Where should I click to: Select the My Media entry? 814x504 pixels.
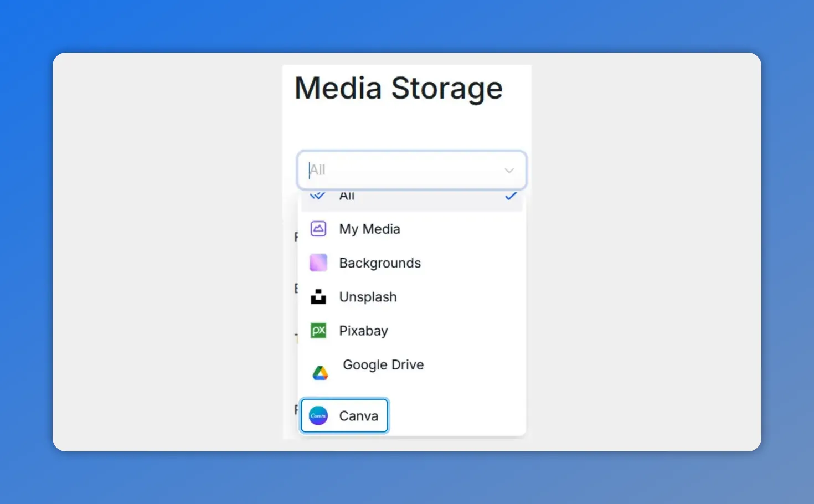point(369,229)
